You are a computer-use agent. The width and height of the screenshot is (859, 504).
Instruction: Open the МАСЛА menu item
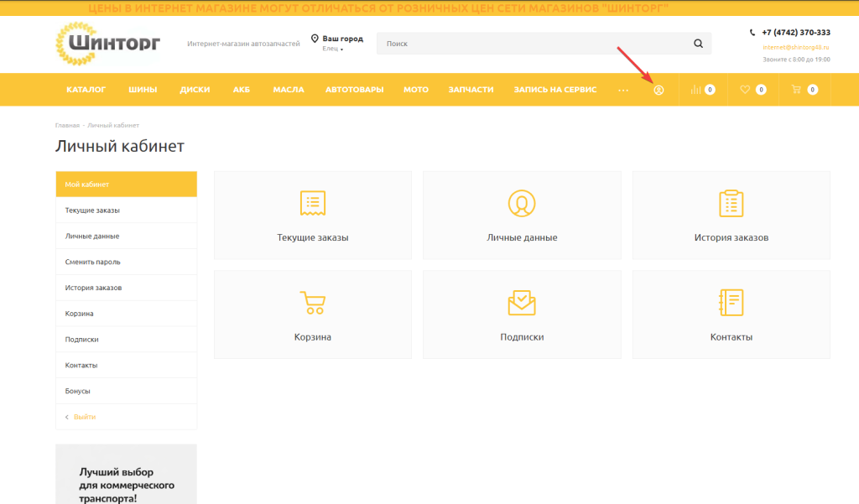point(289,89)
